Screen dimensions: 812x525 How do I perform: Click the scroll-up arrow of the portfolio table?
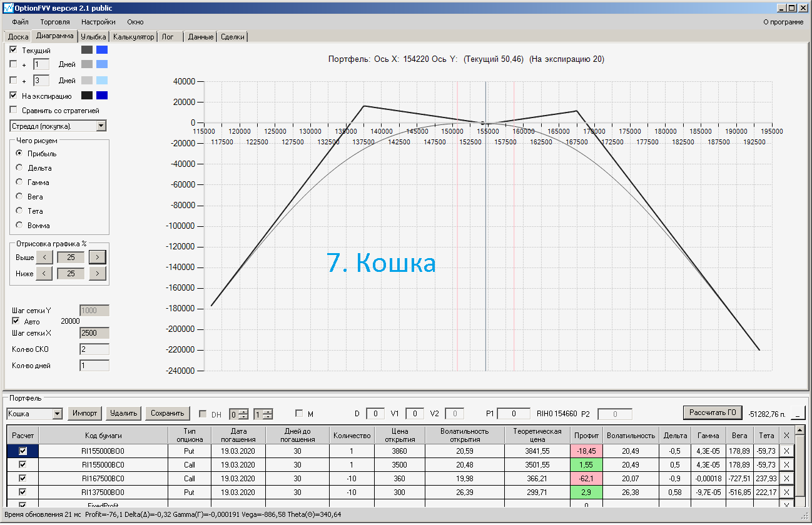tap(799, 431)
